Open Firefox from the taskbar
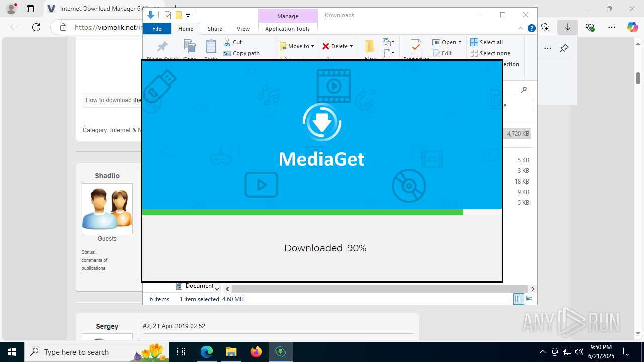The image size is (644, 362). point(256,352)
